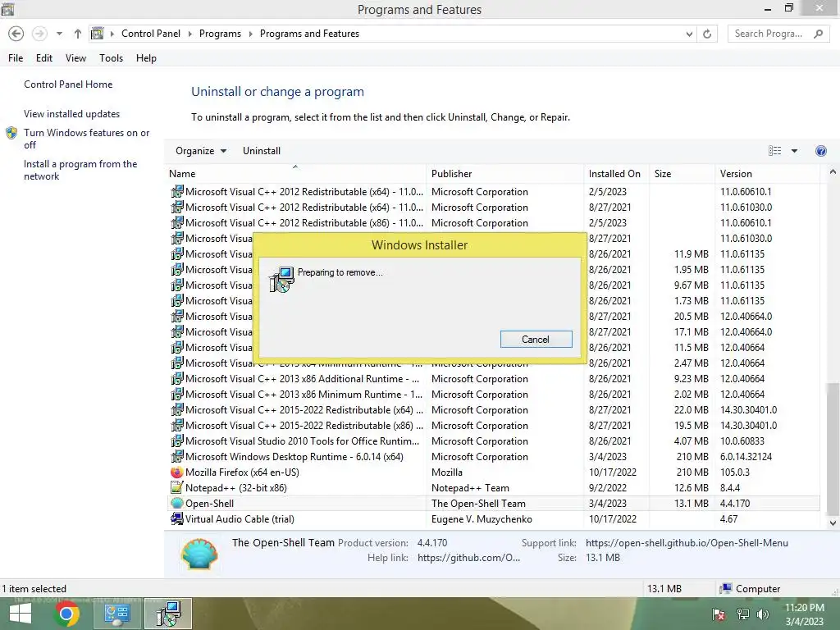Select Visual C++ 2012 Redistributable (x86) row

[494, 223]
